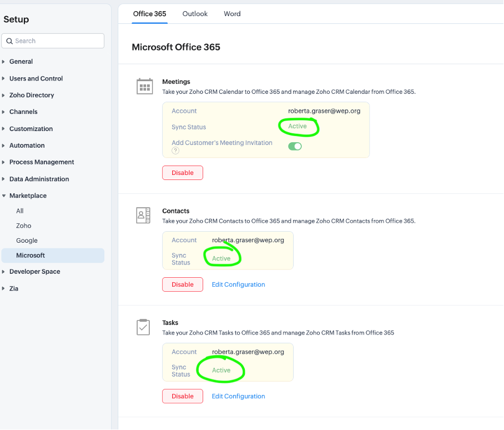Viewport: 504px width, 430px height.
Task: Disable the Meetings sync
Action: [x=183, y=173]
